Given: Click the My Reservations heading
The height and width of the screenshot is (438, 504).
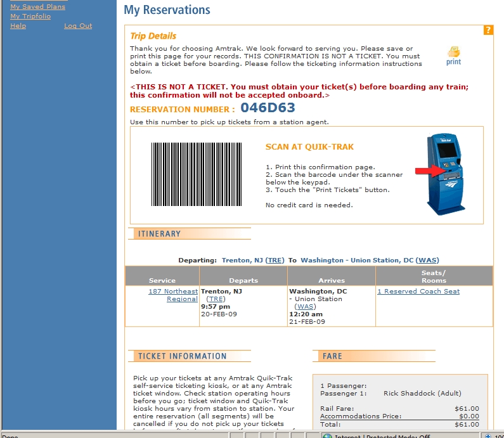Looking at the screenshot, I should click(167, 10).
